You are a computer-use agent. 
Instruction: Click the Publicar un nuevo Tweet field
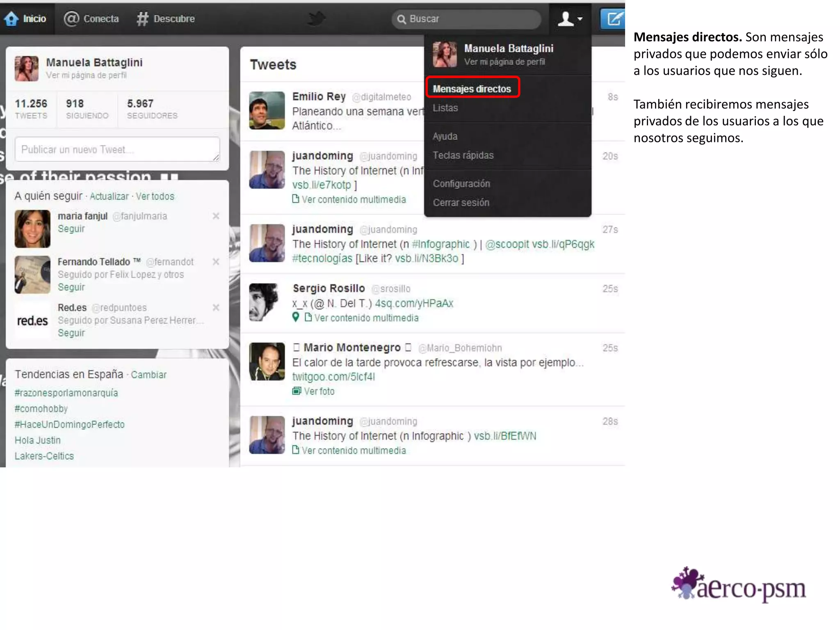coord(117,149)
